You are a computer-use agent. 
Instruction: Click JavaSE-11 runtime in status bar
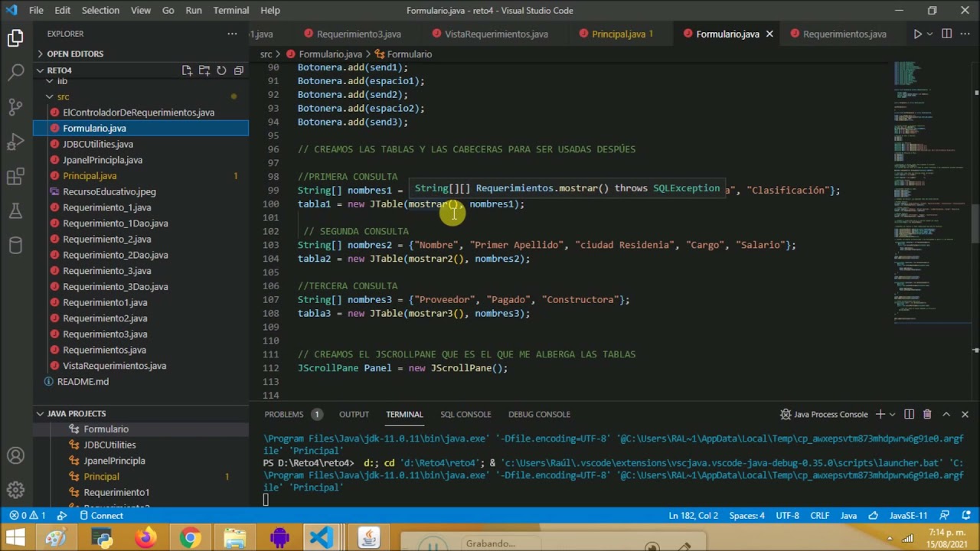[x=908, y=515]
